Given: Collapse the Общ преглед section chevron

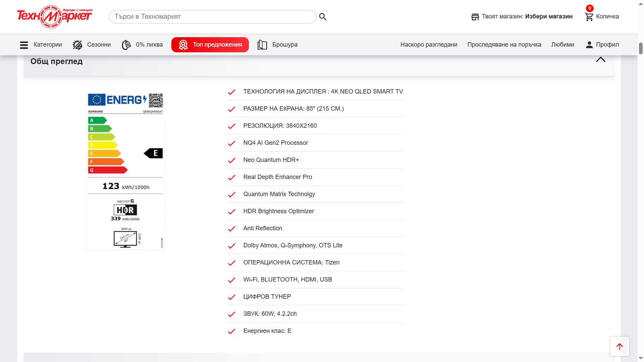Looking at the screenshot, I should (x=600, y=60).
